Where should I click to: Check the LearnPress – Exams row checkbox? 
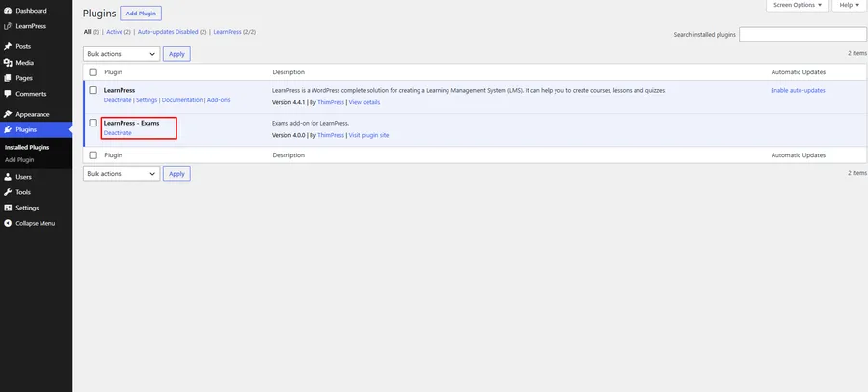coord(93,123)
